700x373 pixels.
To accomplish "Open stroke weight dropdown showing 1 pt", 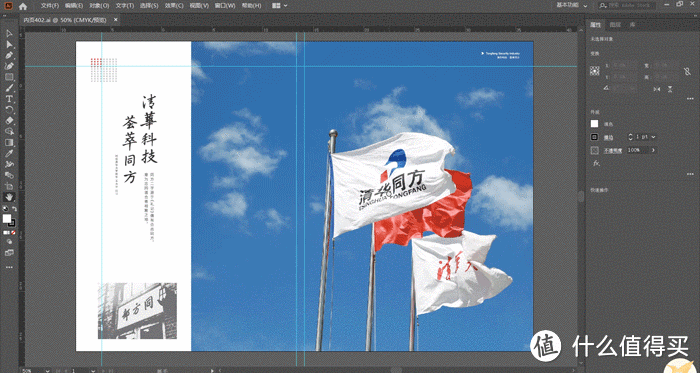I will 653,137.
